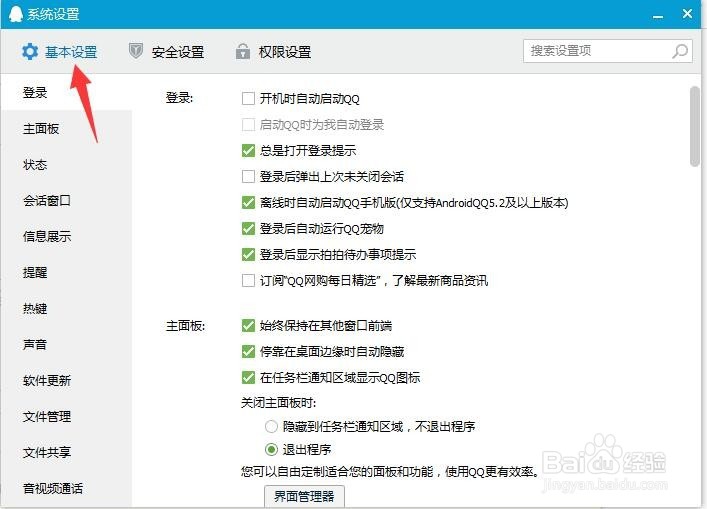Minimize the 系统设置 window
This screenshot has height=509, width=707.
(658, 16)
